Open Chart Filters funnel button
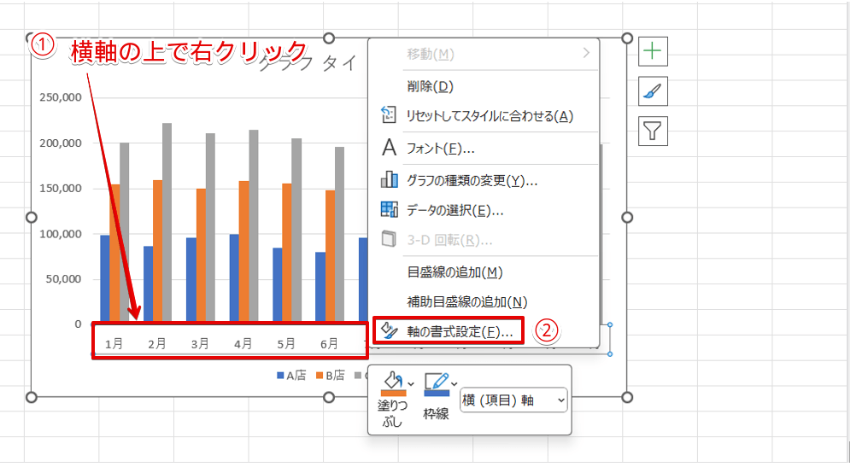The image size is (868, 467). pyautogui.click(x=653, y=131)
